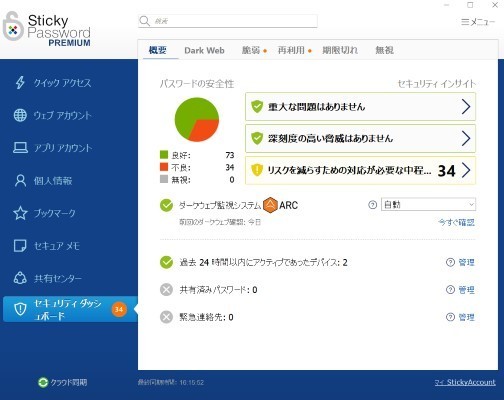Click the 良好 count 73
504x400 pixels.
click(x=230, y=155)
